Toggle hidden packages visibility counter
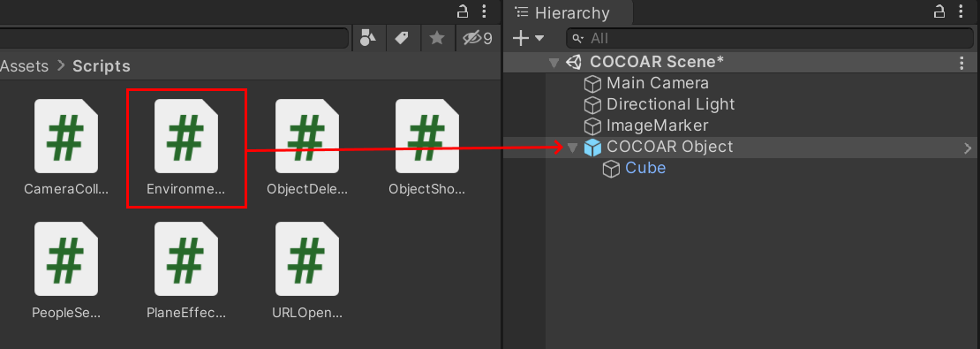 pos(477,39)
